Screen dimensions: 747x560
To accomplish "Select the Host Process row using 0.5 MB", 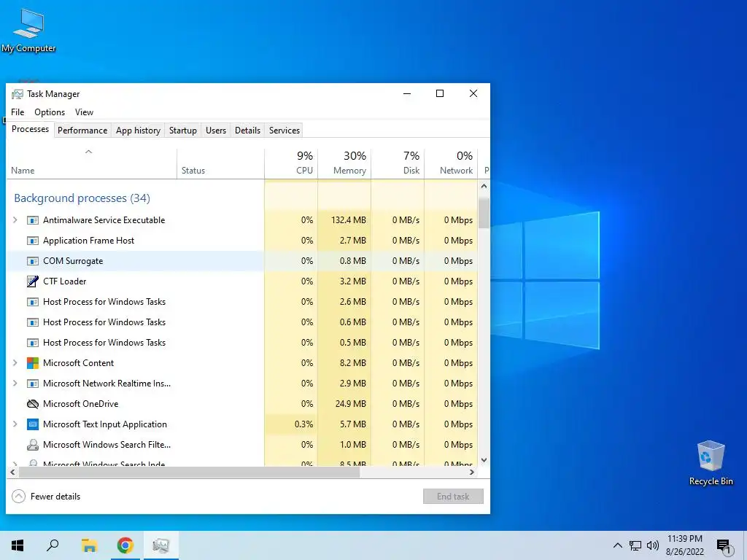I will pos(241,343).
